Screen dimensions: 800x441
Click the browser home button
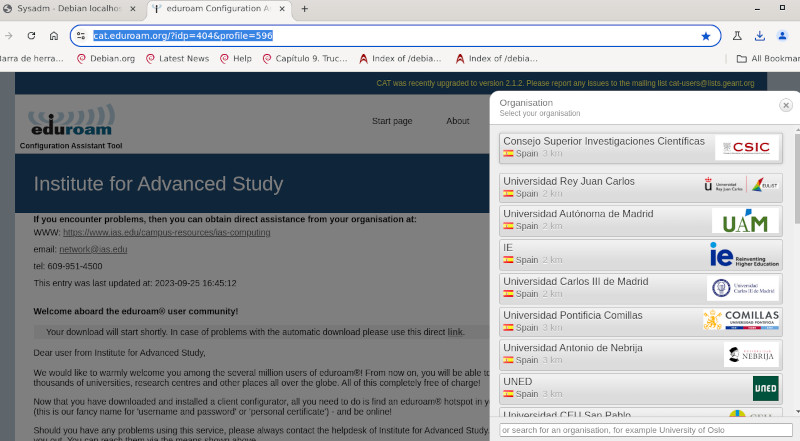click(53, 35)
